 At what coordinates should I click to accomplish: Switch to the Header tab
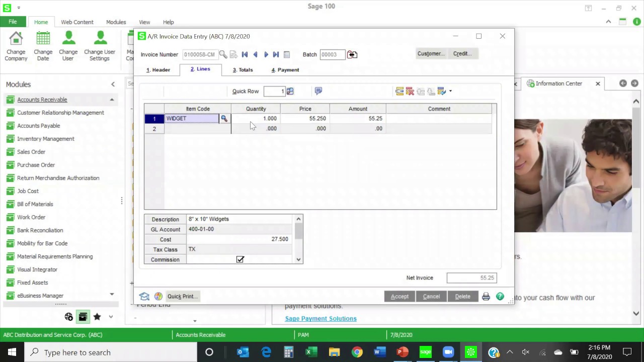(x=158, y=70)
